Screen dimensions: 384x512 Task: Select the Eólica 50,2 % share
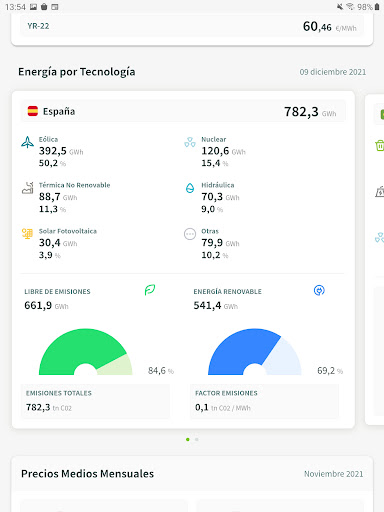click(x=52, y=163)
